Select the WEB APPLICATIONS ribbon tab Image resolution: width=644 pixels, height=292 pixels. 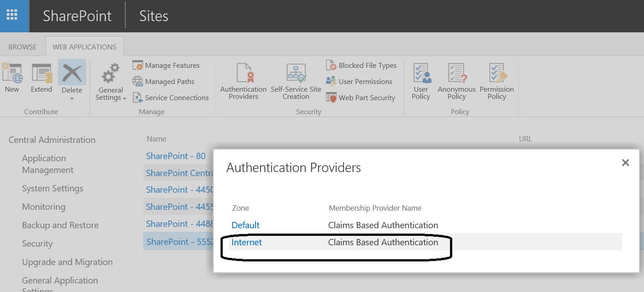click(x=84, y=46)
